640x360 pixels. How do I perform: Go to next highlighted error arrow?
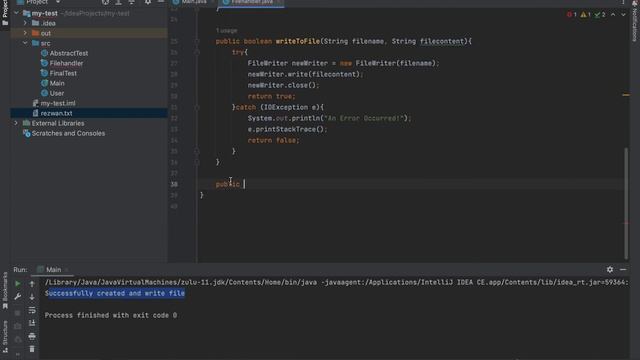coord(623,15)
